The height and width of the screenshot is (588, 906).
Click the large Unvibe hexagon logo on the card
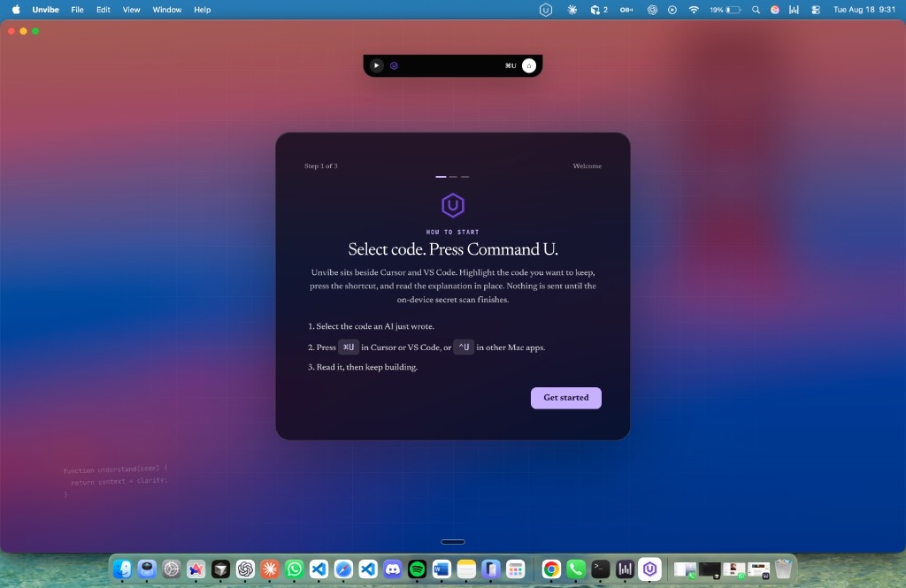point(453,205)
